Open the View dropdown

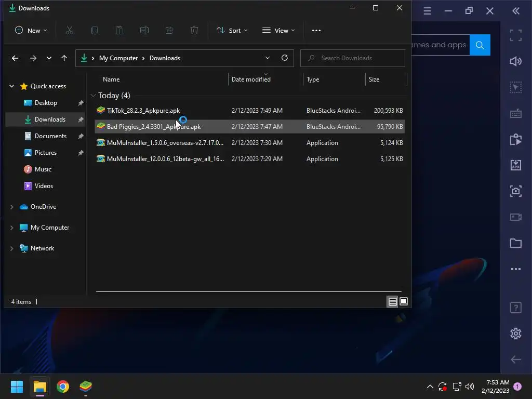tap(278, 31)
